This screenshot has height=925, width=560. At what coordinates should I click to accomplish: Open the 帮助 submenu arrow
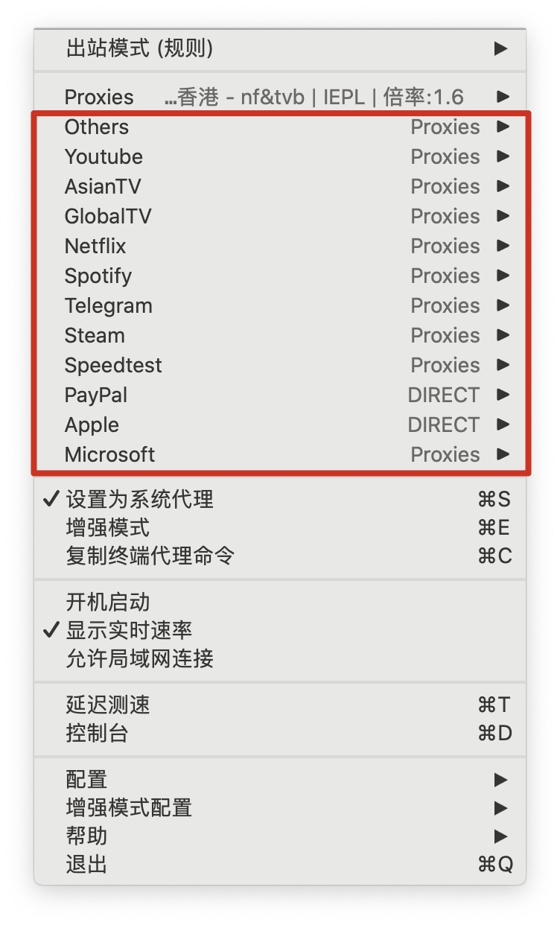500,836
